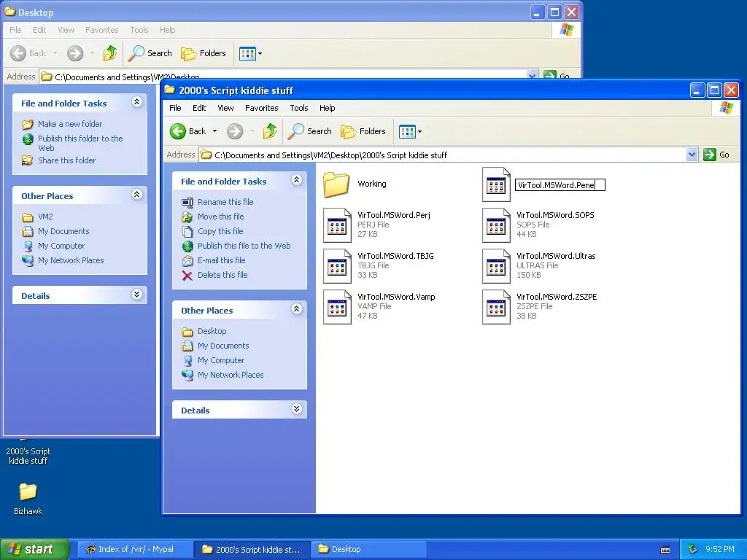Screen dimensions: 747x560
Task: Click Move this file task
Action: point(220,217)
